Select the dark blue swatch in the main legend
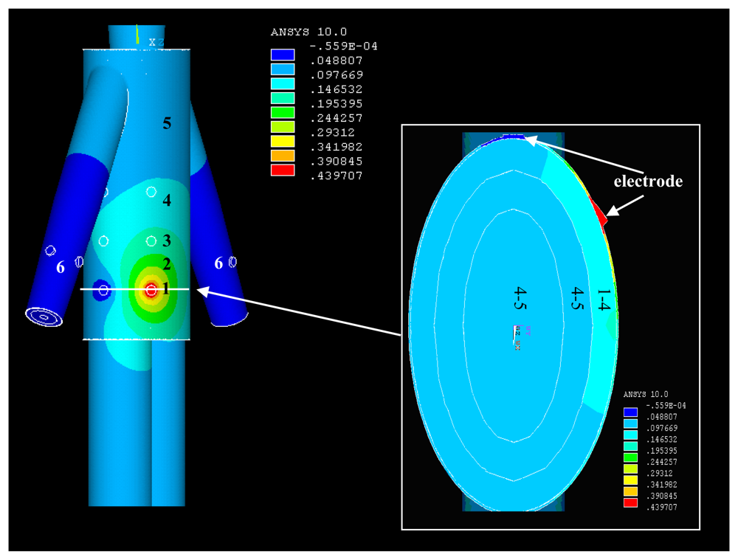 283,55
